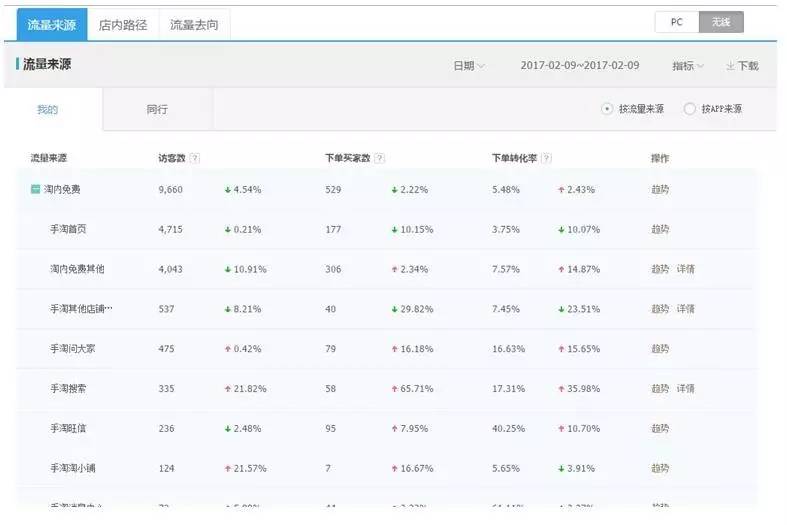787x525 pixels.
Task: Click 趋势 link for 手淘旺信 row
Action: click(660, 428)
